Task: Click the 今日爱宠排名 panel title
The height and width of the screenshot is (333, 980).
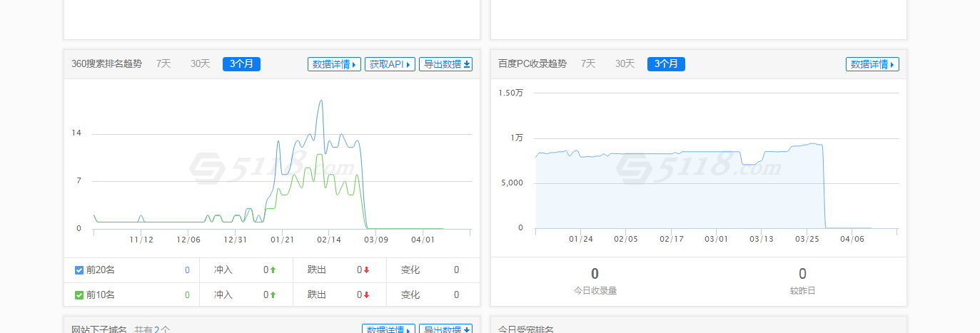Action: point(526,329)
